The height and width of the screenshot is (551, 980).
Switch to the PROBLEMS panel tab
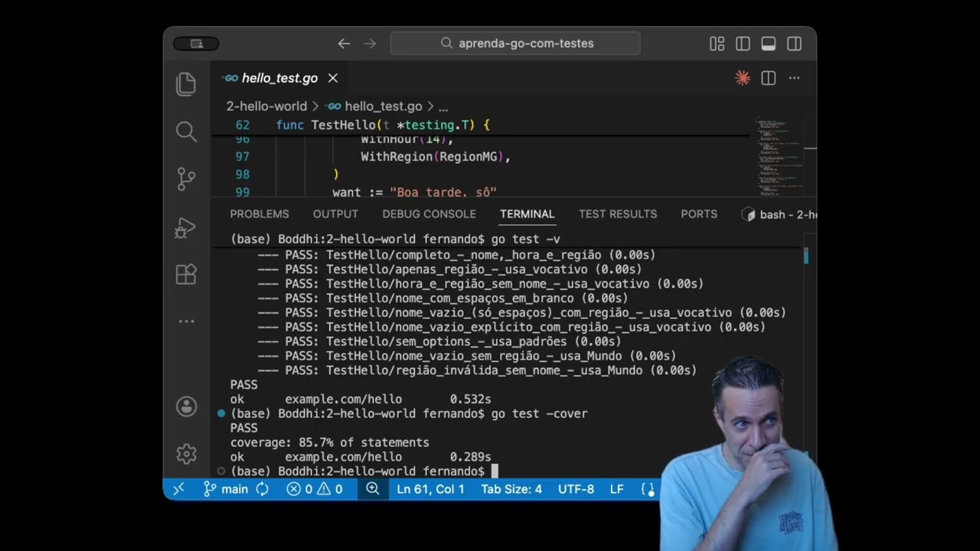[x=260, y=214]
